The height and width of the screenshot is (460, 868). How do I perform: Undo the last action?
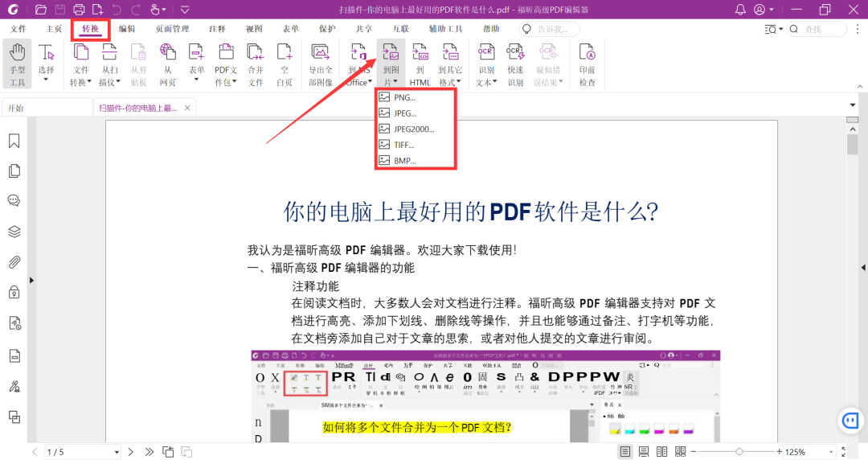(x=117, y=10)
